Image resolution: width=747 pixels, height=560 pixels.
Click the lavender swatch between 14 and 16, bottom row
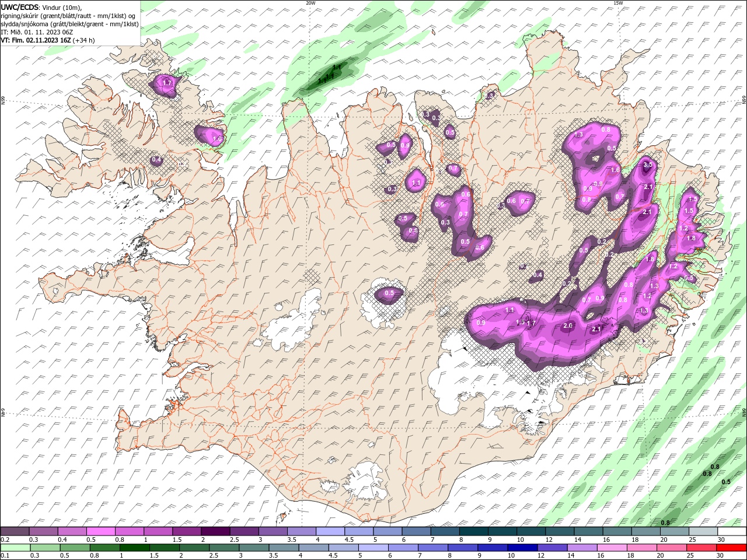[581, 548]
